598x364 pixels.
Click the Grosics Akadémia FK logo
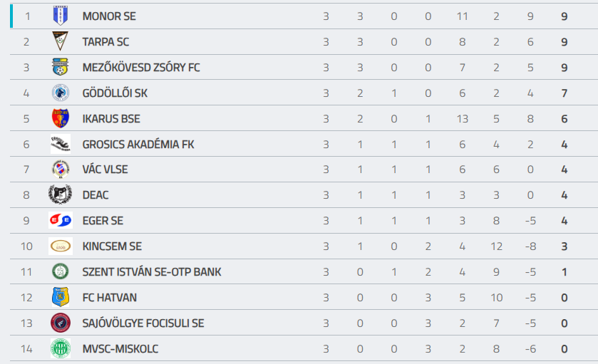[61, 144]
